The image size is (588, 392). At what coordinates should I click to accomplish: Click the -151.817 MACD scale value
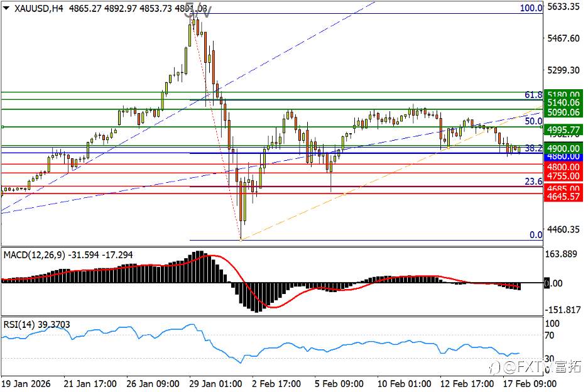[x=562, y=310]
